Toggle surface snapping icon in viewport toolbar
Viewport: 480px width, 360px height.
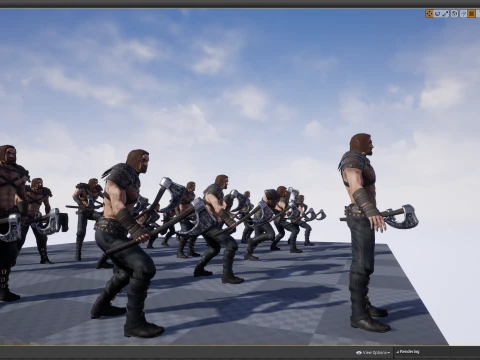pyautogui.click(x=463, y=14)
